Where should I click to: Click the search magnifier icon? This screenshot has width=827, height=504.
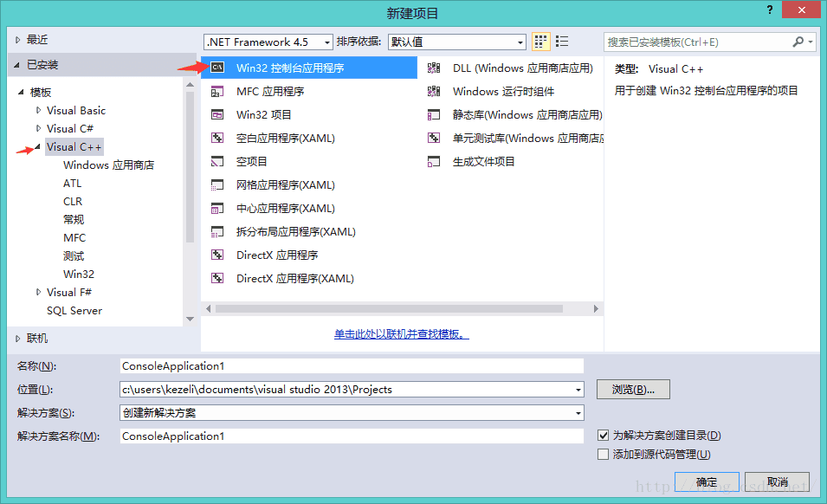pos(798,42)
